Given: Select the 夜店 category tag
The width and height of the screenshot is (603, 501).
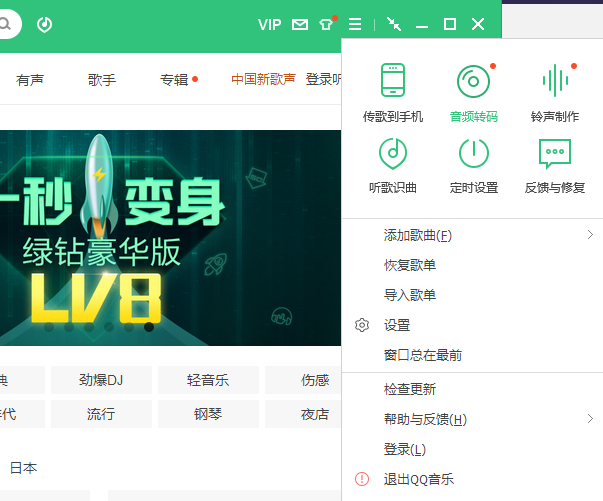Looking at the screenshot, I should pos(303,414).
